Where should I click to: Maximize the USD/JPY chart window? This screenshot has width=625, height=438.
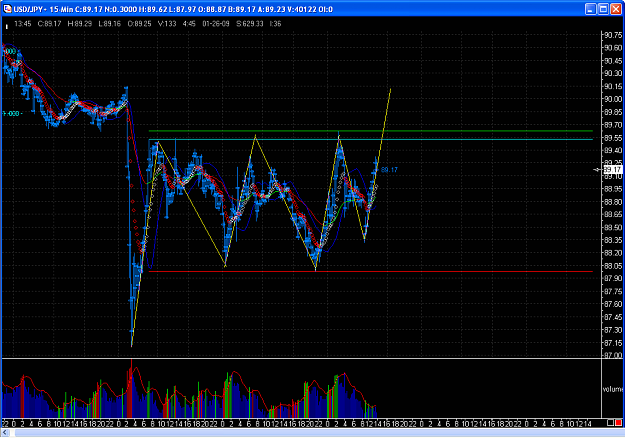(x=603, y=9)
